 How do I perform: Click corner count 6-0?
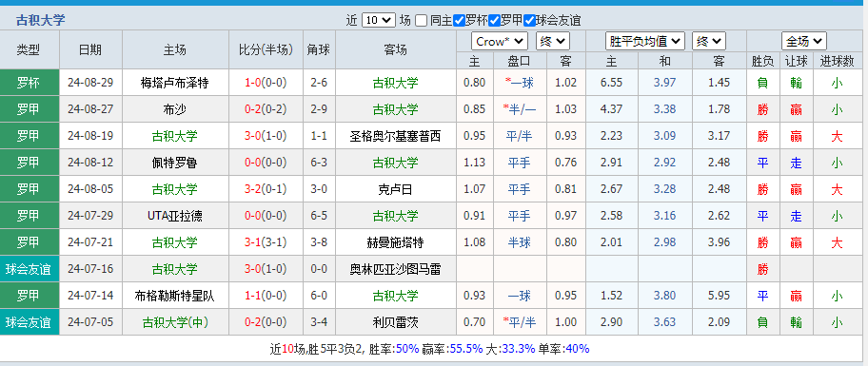coord(319,296)
